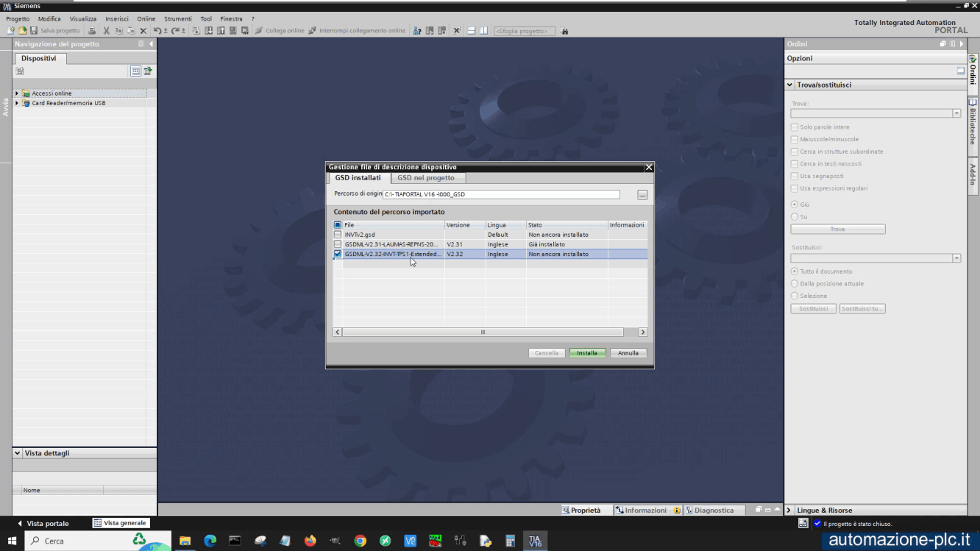This screenshot has width=980, height=551.
Task: Click the Redo arrow icon
Action: [175, 31]
